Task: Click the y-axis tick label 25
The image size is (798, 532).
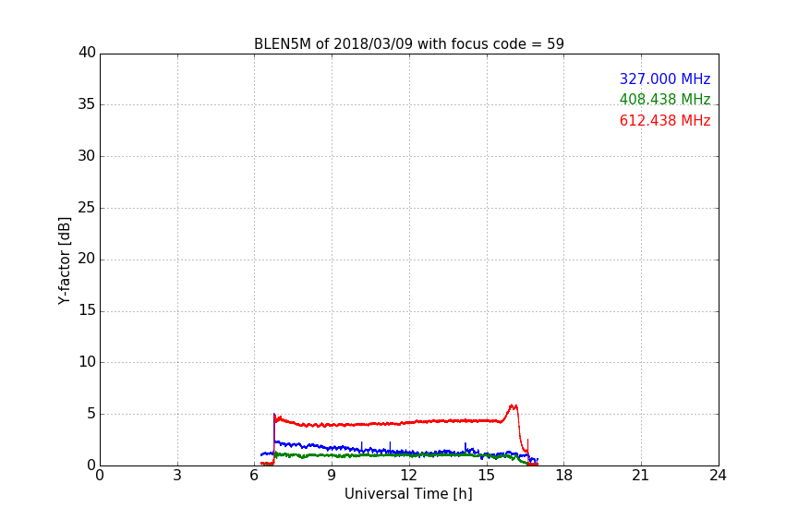Action: (87, 208)
